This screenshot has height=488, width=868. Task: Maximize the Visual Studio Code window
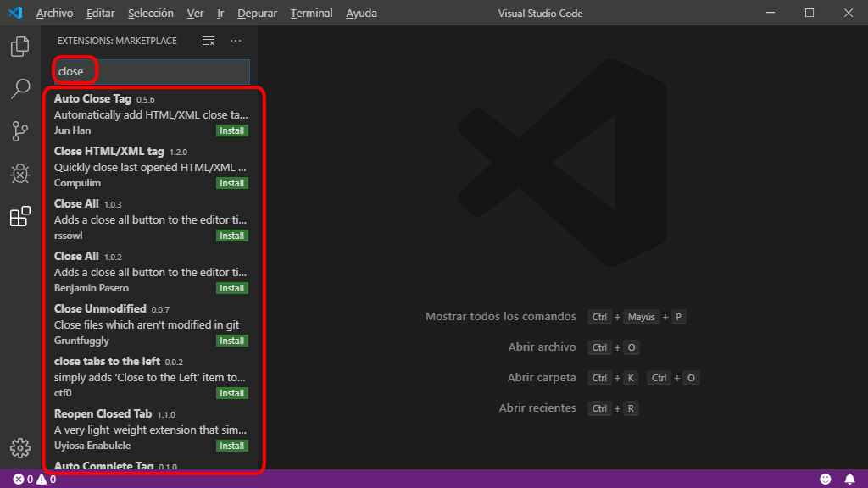(810, 13)
